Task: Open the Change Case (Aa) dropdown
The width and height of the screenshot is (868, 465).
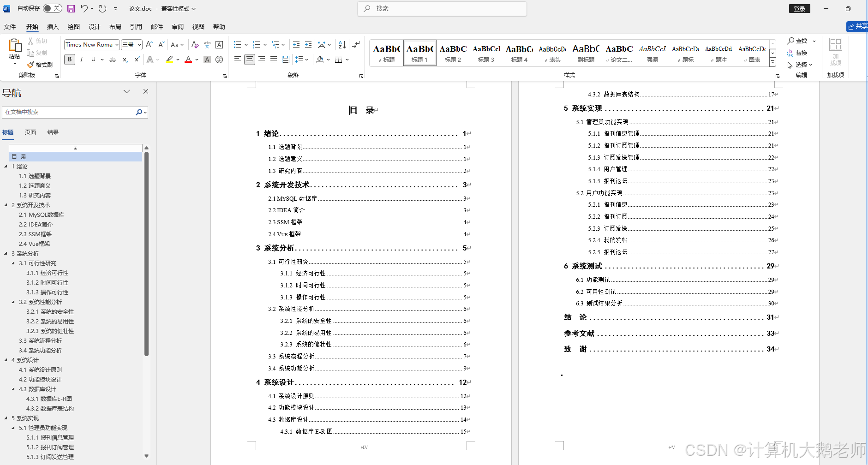Action: [x=177, y=45]
